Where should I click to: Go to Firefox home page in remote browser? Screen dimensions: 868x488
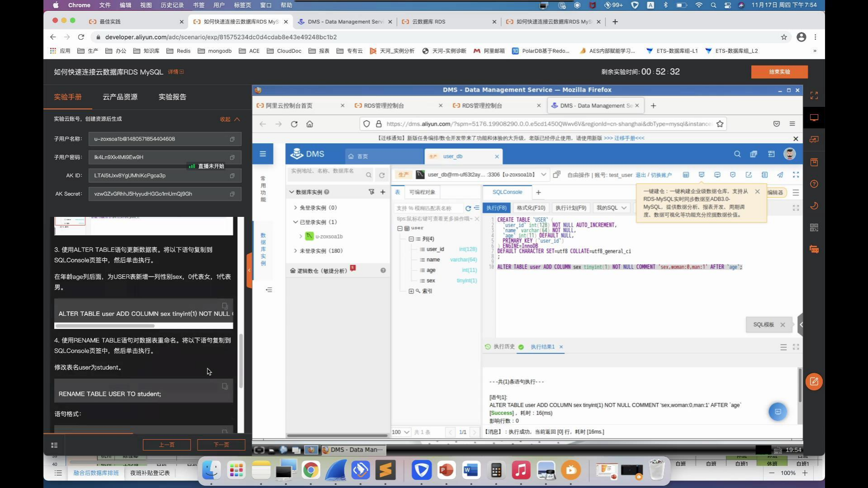[310, 124]
